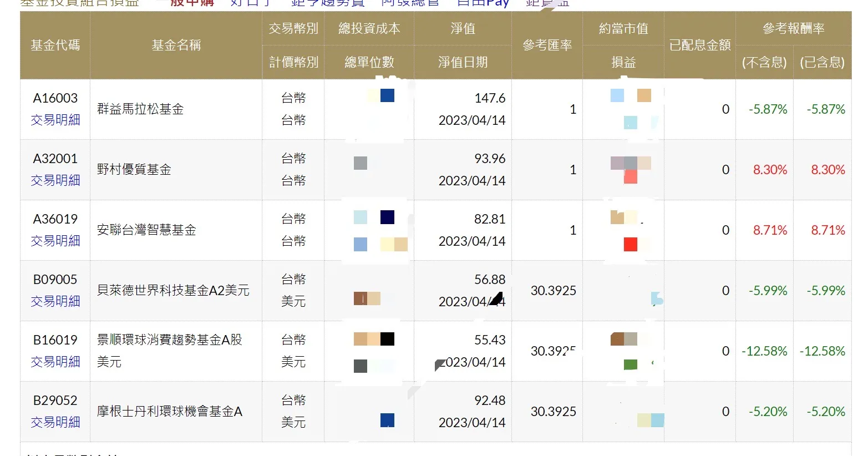The width and height of the screenshot is (868, 456).
Task: Open 交易明細 link under fund B16019
Action: coord(55,362)
